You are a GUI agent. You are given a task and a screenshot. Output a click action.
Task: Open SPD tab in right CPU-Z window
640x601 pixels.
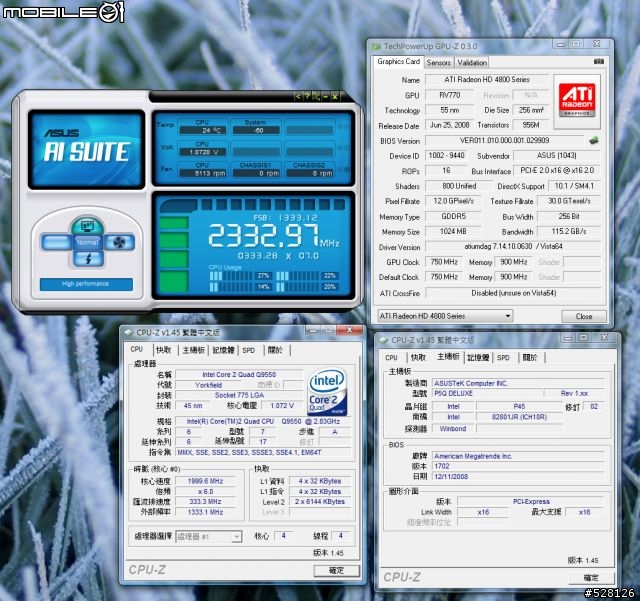click(x=503, y=358)
